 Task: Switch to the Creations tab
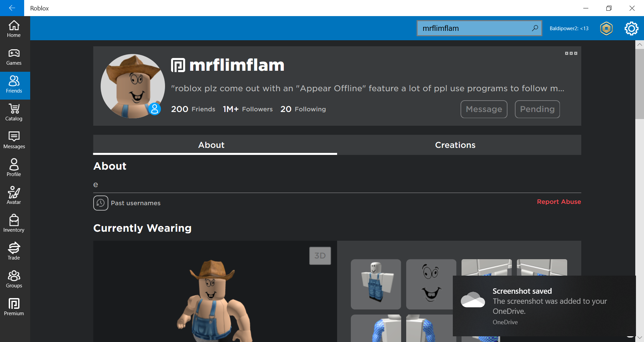459,145
